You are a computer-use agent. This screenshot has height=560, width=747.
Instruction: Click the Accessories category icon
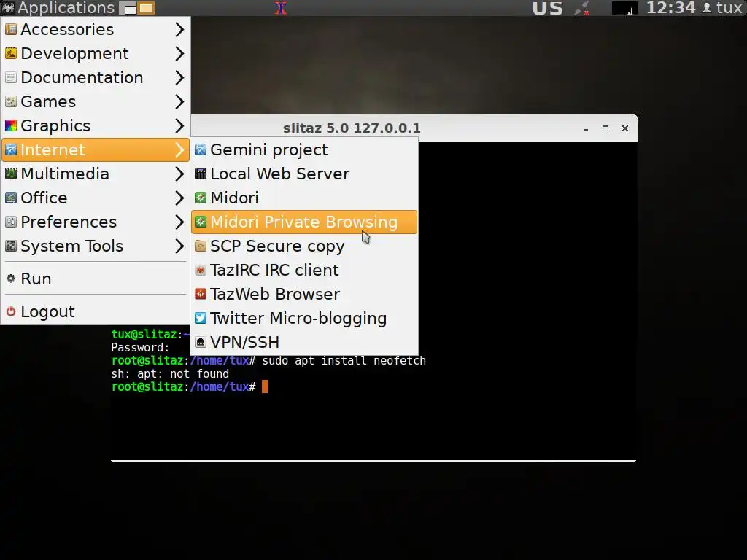(11, 29)
